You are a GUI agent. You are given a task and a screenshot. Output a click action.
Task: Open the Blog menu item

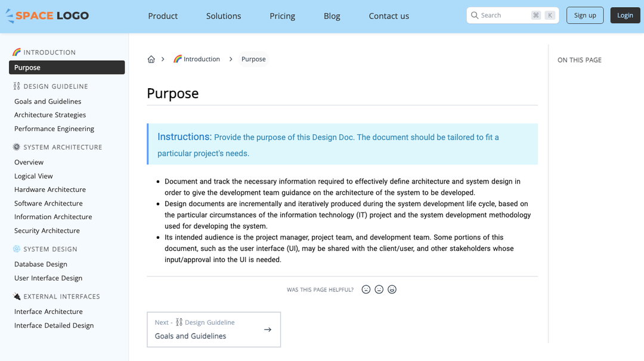tap(332, 16)
